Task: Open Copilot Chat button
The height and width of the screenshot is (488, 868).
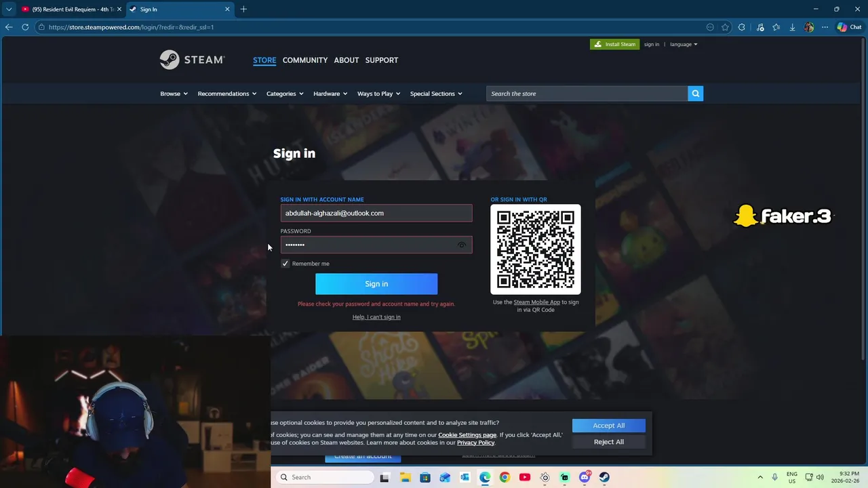Action: 849,27
